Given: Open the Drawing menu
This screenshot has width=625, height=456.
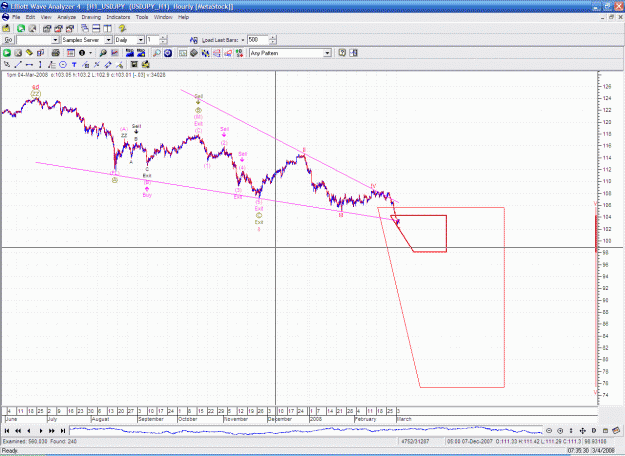Looking at the screenshot, I should pos(91,18).
